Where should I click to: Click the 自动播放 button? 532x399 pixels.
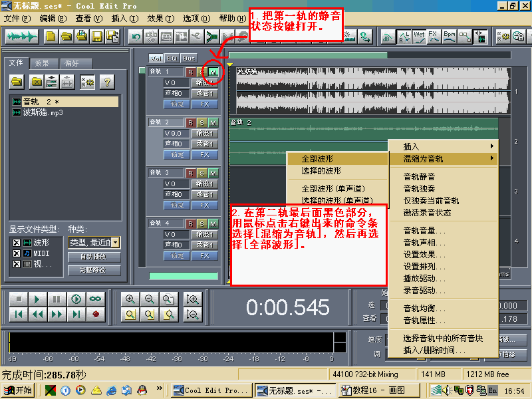click(94, 257)
